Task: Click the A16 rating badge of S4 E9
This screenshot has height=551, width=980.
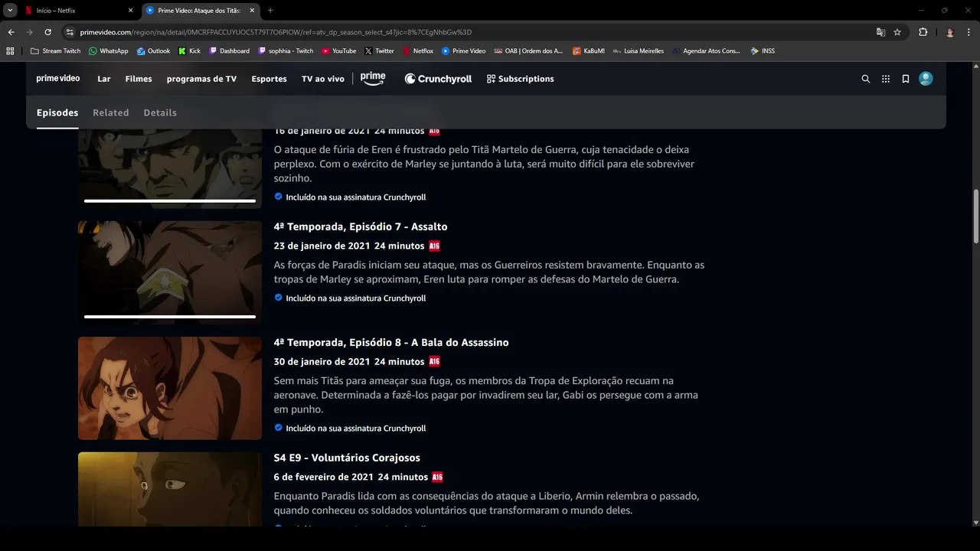Action: (438, 477)
